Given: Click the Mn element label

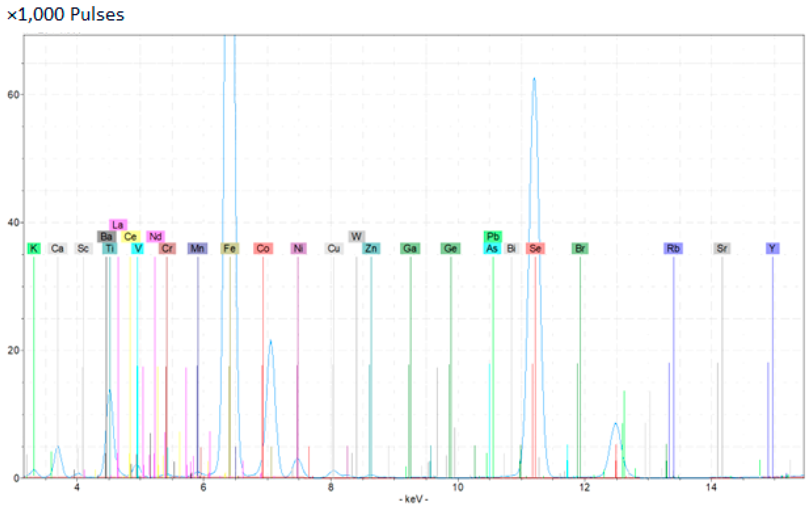Looking at the screenshot, I should pyautogui.click(x=198, y=249).
